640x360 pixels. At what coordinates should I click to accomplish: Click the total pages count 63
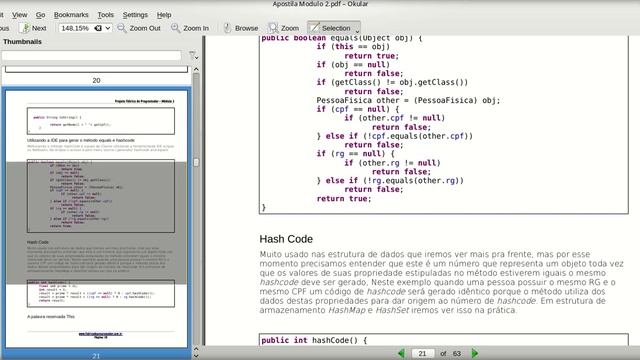(457, 353)
